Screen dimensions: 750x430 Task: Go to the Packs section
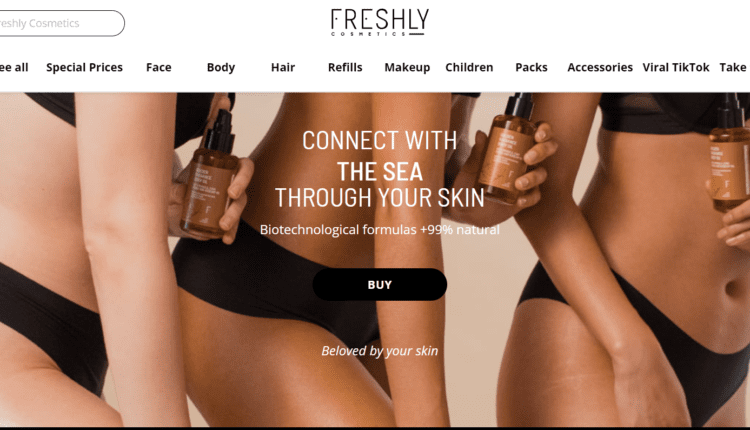pyautogui.click(x=531, y=67)
